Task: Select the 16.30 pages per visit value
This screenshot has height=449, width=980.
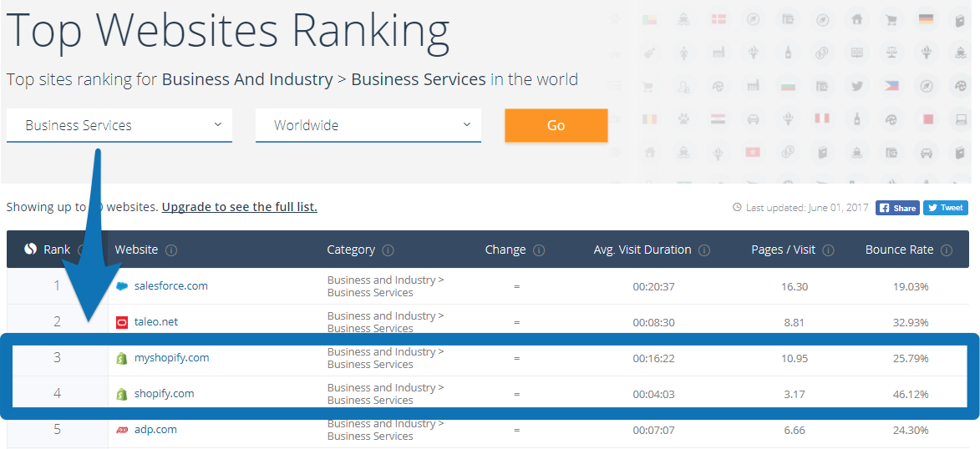Action: coord(795,286)
